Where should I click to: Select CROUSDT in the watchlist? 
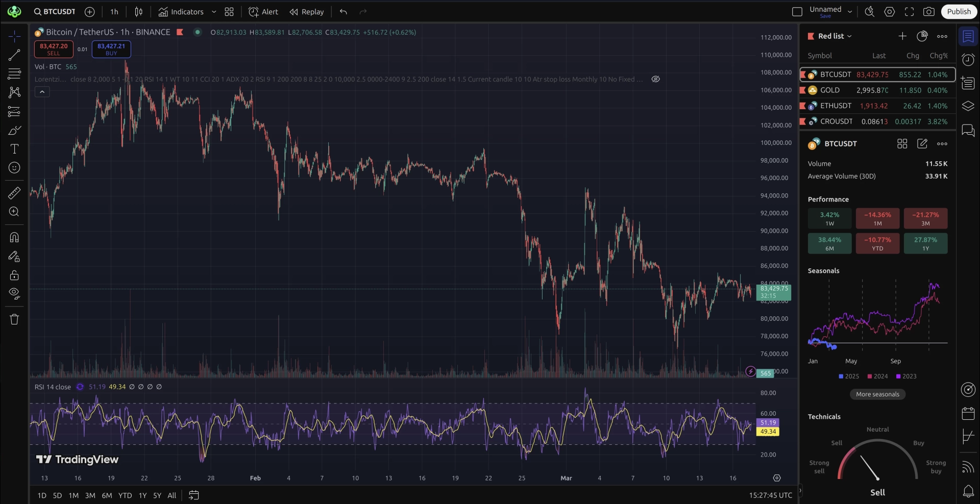[x=877, y=121]
